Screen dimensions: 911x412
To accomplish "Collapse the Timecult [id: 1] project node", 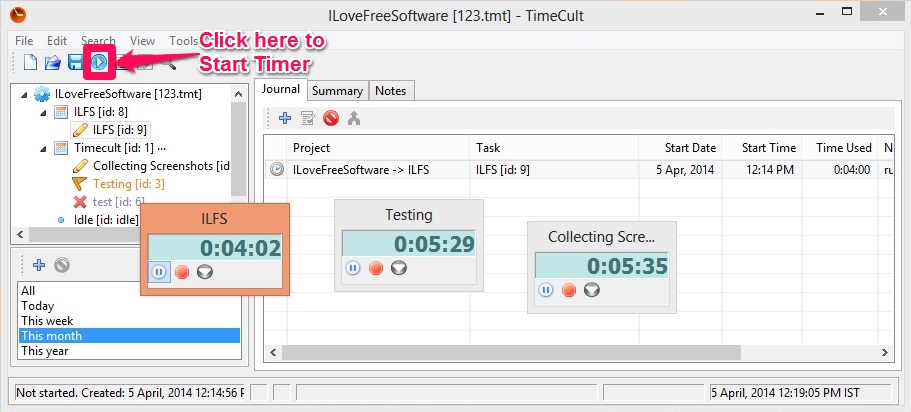I will tap(44, 149).
